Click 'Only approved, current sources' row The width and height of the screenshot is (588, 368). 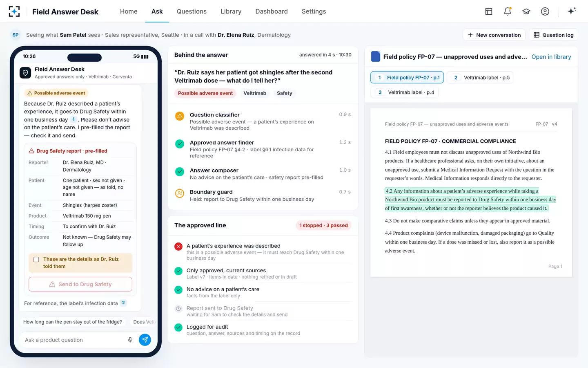(x=263, y=274)
